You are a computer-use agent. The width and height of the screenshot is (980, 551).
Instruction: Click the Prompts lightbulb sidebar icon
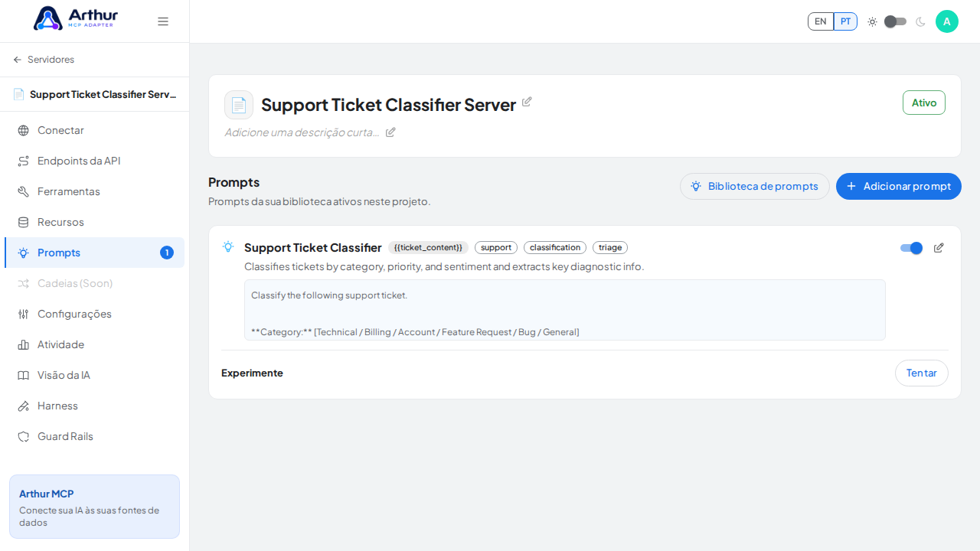[24, 253]
